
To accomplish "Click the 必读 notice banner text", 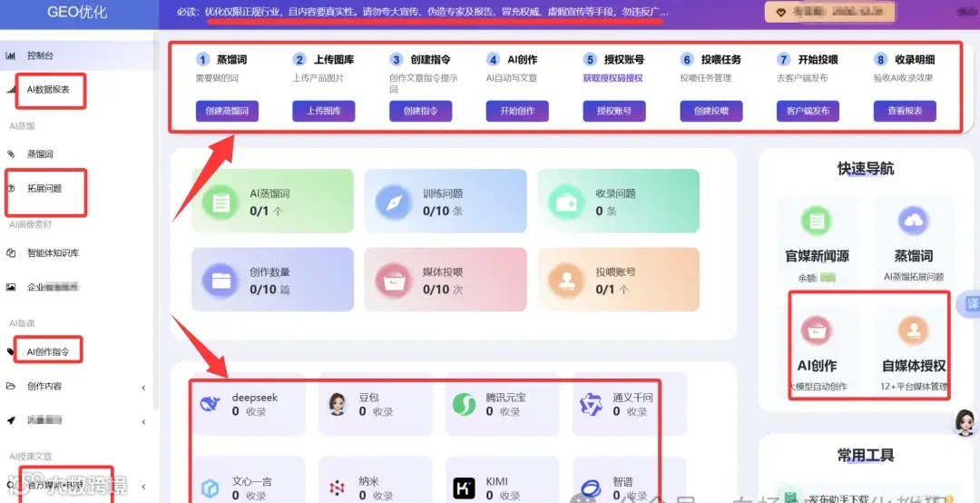I will pos(422,12).
